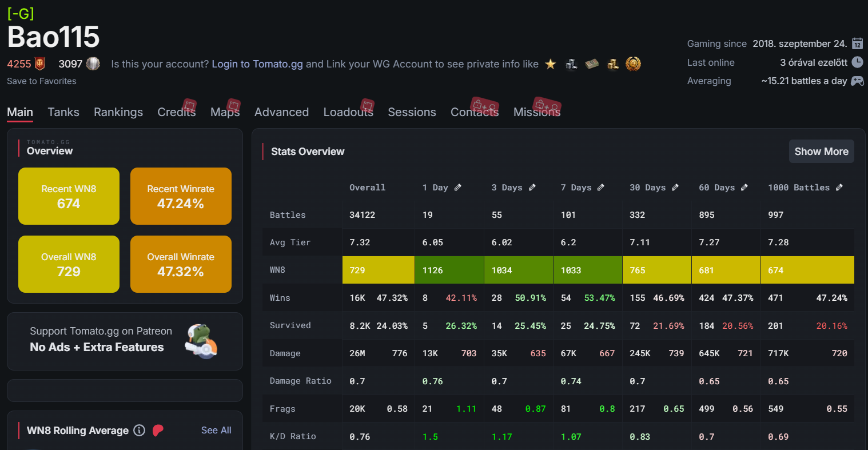Click the red shield rating badge
This screenshot has width=868, height=450.
(x=40, y=64)
